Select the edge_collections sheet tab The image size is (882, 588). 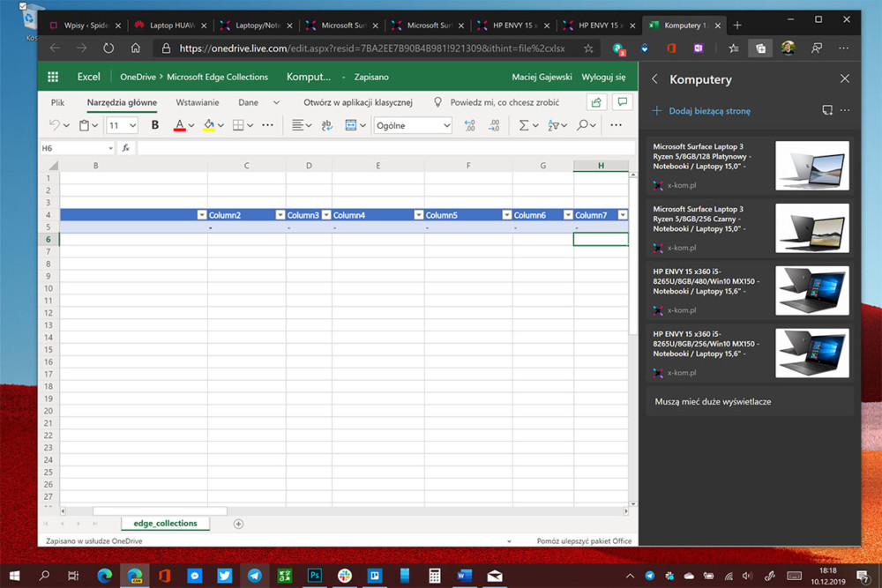[x=166, y=524]
